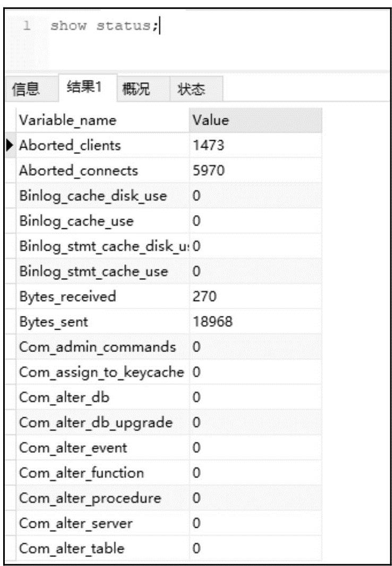Select the Bytes_sent value 18968
392x566 pixels.
pyautogui.click(x=212, y=322)
